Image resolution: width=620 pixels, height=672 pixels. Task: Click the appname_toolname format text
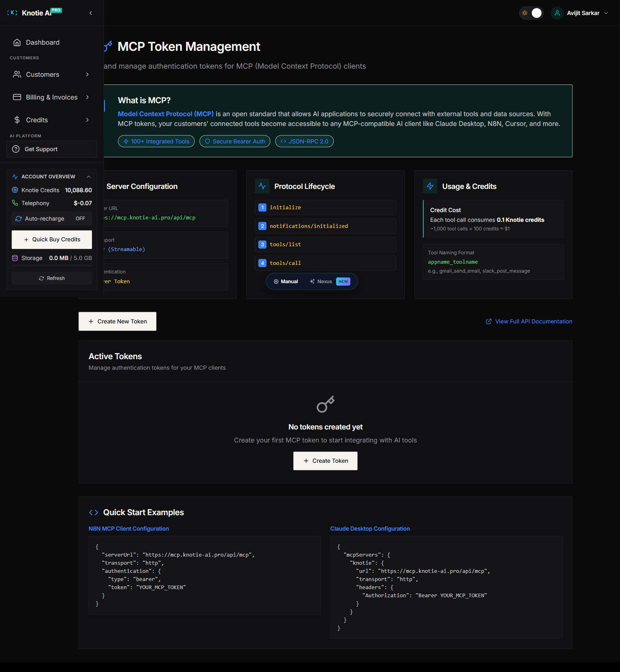pyautogui.click(x=453, y=262)
